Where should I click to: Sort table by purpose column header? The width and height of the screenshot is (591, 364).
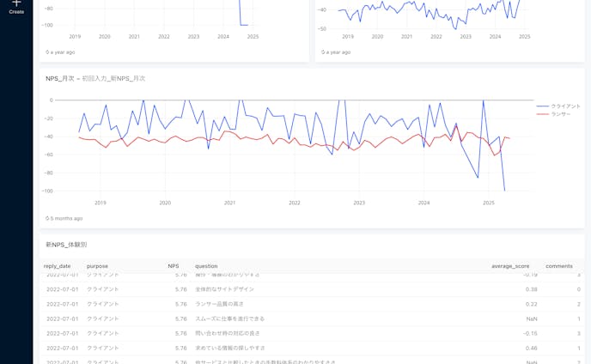click(97, 266)
